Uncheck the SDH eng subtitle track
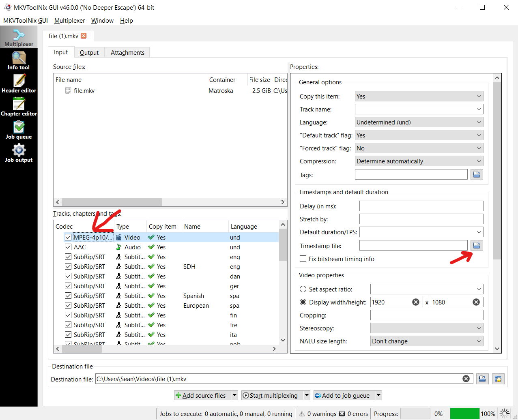The height and width of the screenshot is (420, 518). coord(68,266)
